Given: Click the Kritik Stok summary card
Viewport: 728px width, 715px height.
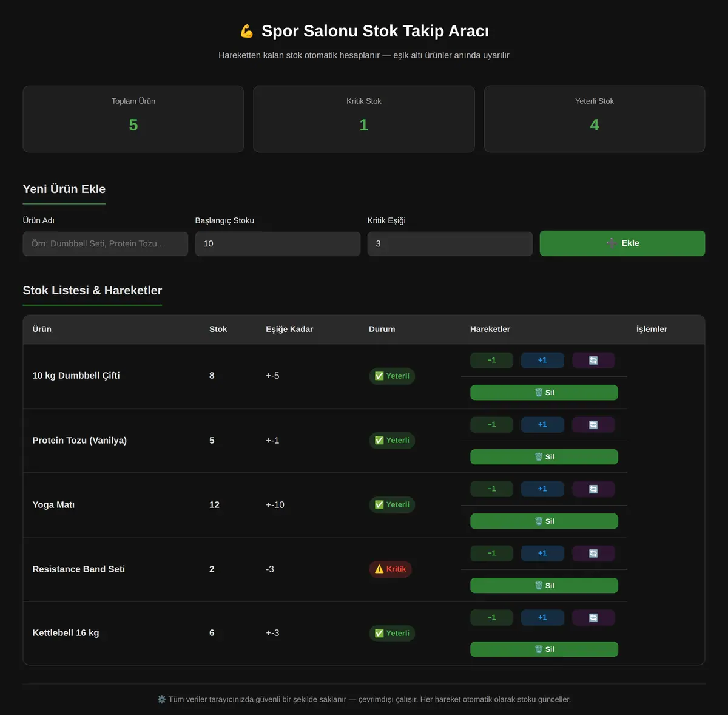Looking at the screenshot, I should (x=364, y=119).
